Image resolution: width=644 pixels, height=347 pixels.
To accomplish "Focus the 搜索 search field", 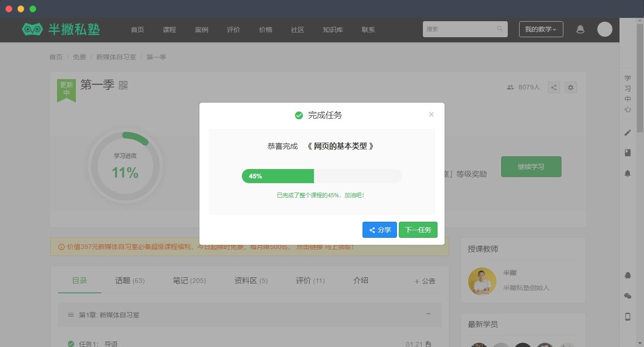I will pyautogui.click(x=460, y=29).
